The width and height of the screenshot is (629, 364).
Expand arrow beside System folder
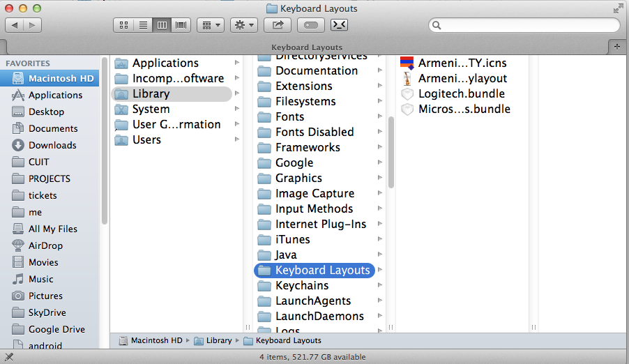pos(237,109)
